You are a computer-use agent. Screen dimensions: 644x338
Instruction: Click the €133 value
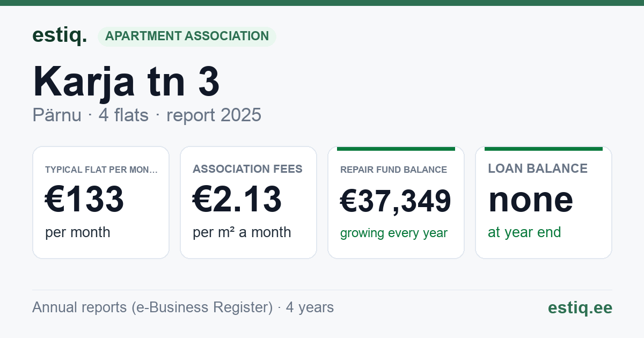[85, 199]
